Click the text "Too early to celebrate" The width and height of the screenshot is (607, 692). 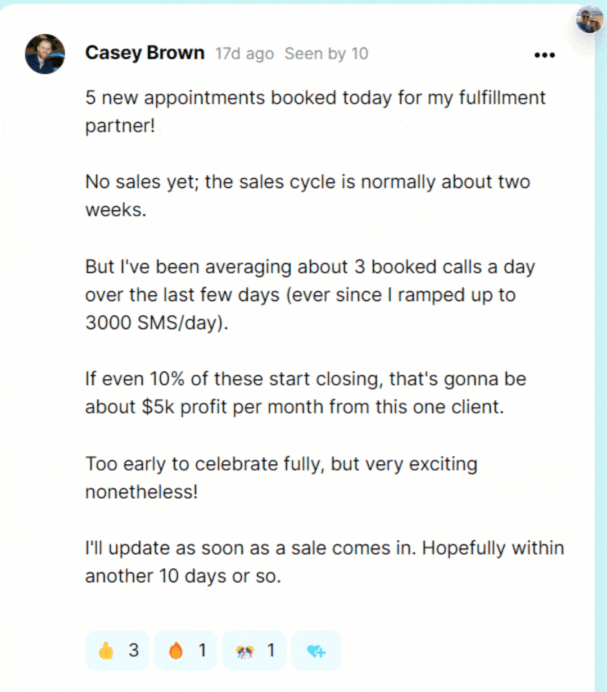177,465
